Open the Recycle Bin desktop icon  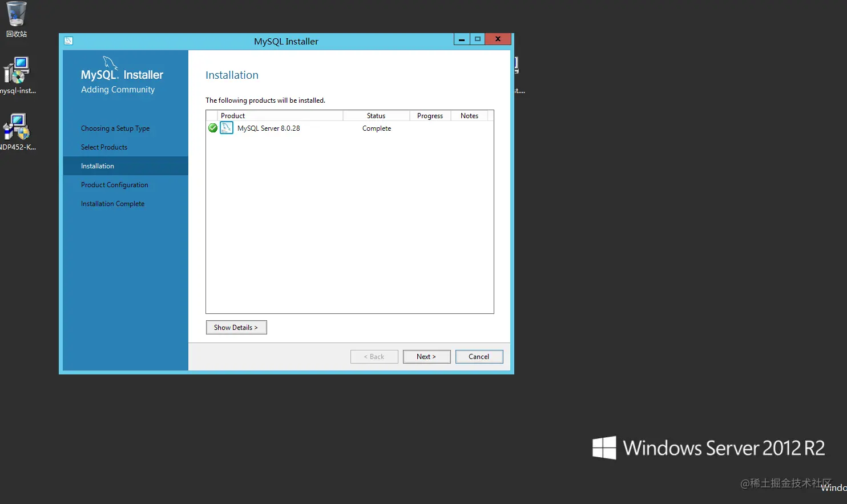(17, 19)
